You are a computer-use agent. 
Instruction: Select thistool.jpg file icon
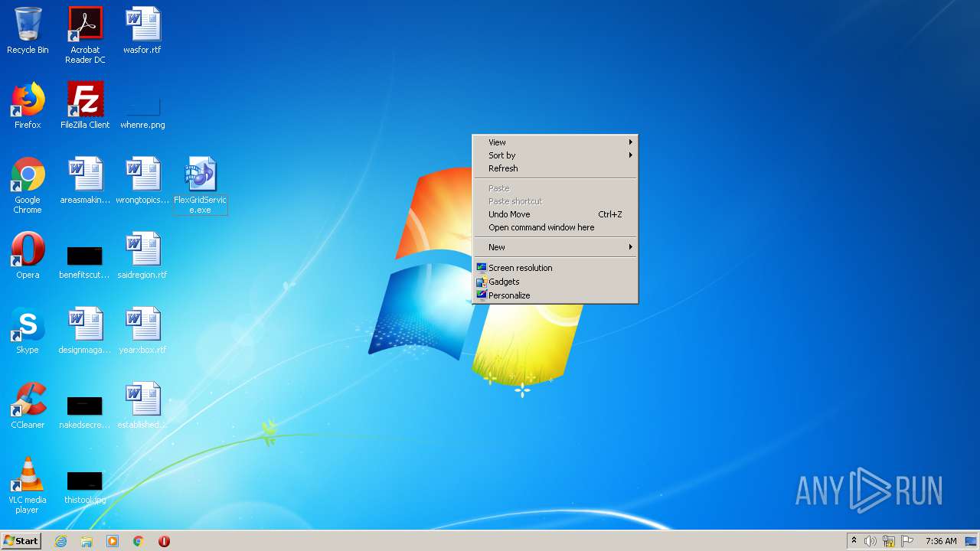tap(85, 487)
